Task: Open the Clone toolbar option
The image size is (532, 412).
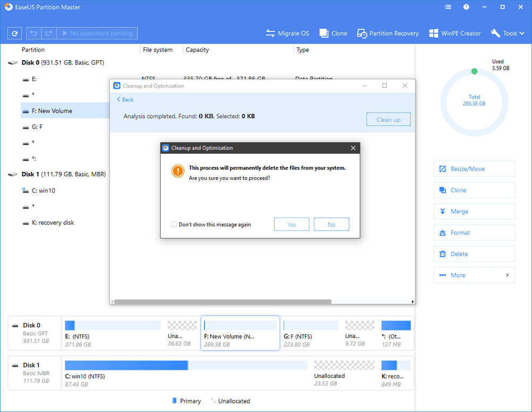Action: tap(333, 33)
